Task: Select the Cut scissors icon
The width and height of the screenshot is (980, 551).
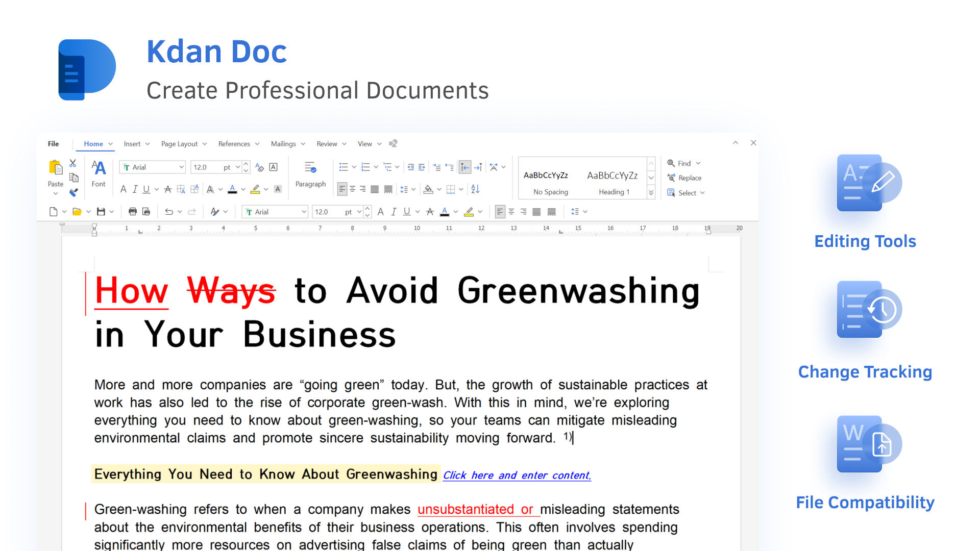Action: click(x=72, y=164)
